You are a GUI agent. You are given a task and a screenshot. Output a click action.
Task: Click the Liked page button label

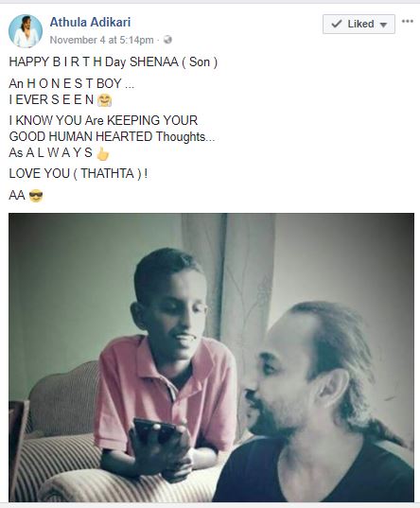pyautogui.click(x=360, y=24)
